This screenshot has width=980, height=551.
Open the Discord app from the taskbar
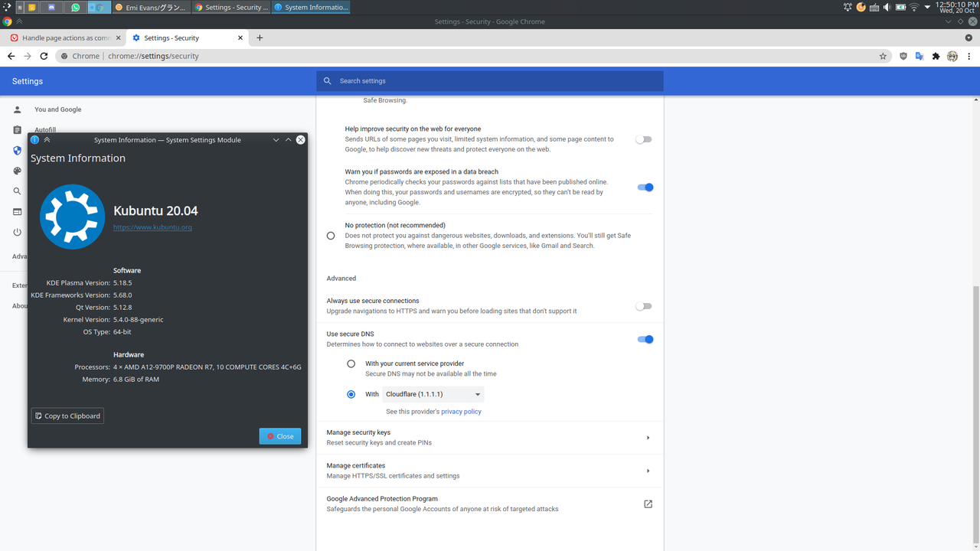[x=52, y=7]
